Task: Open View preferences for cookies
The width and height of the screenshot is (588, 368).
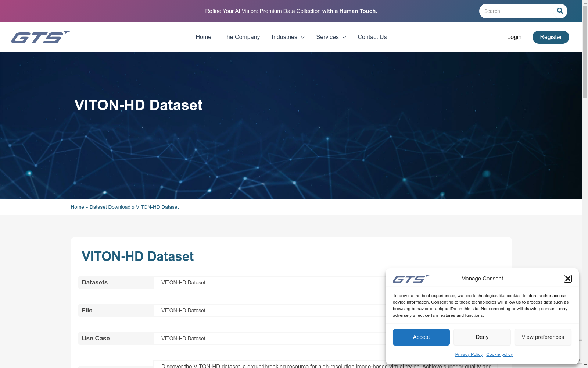Action: click(x=543, y=337)
